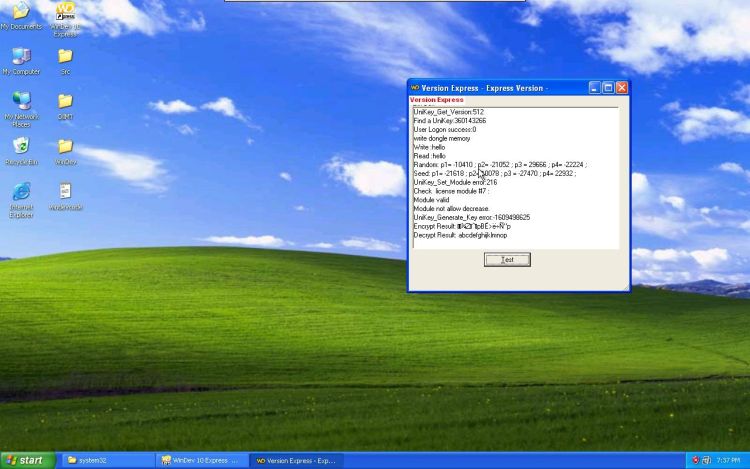Click the resize grip of Version Express window
Image resolution: width=750 pixels, height=469 pixels.
tap(626, 287)
